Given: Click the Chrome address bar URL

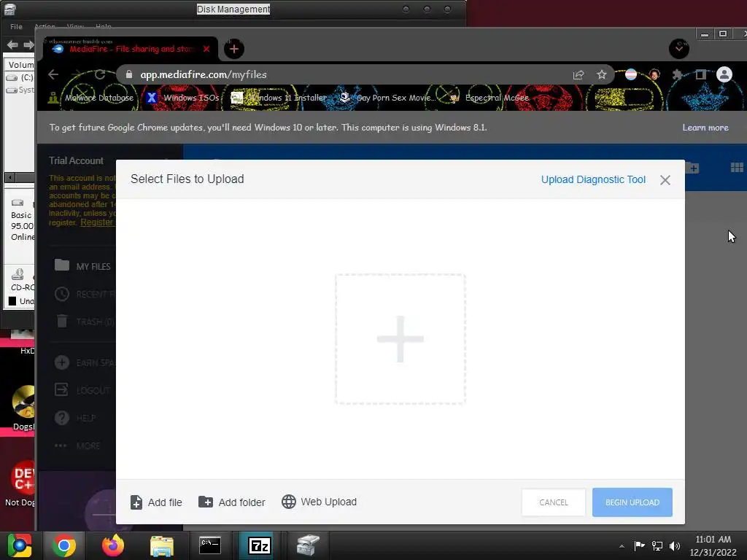Looking at the screenshot, I should pos(204,75).
